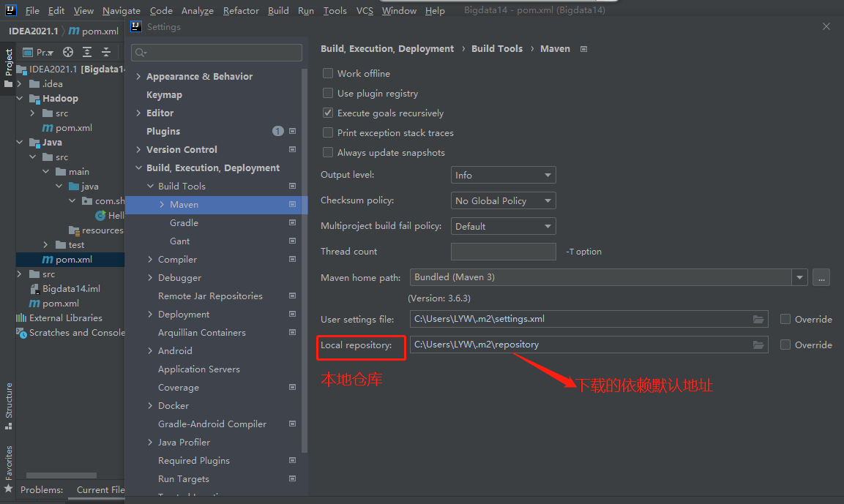Enable the Use plugin registry checkbox
This screenshot has width=844, height=504.
point(327,93)
